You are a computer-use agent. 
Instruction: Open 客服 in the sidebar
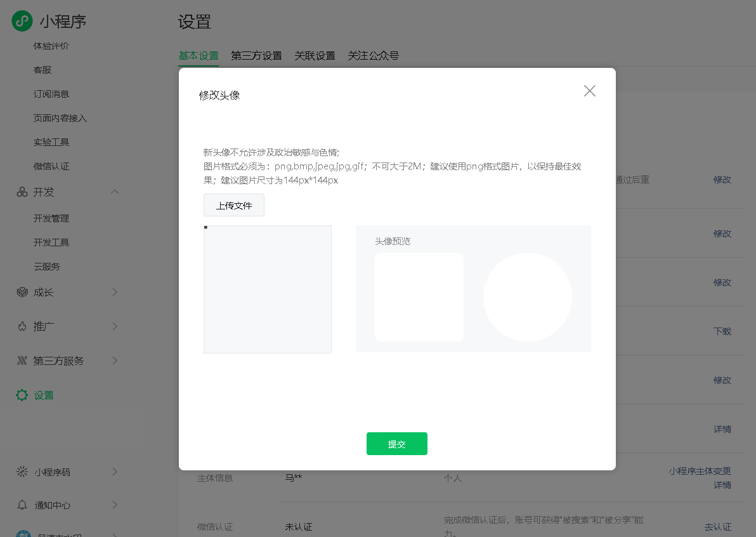coord(42,70)
